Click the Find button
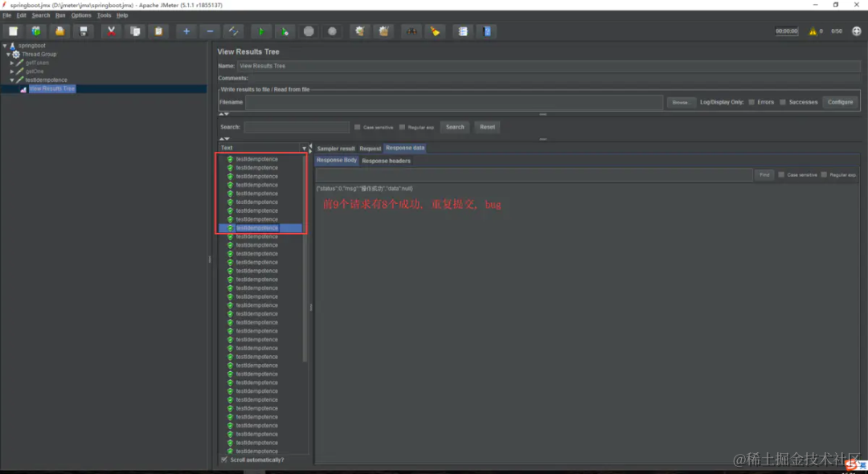The width and height of the screenshot is (868, 474). click(x=764, y=175)
